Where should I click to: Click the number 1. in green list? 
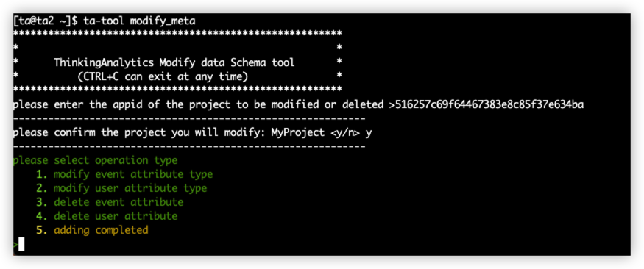pos(42,174)
